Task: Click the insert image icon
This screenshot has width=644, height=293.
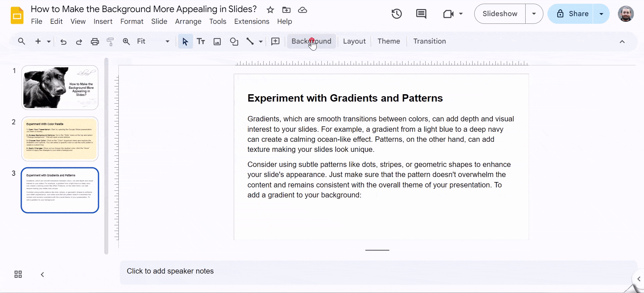Action: click(217, 42)
